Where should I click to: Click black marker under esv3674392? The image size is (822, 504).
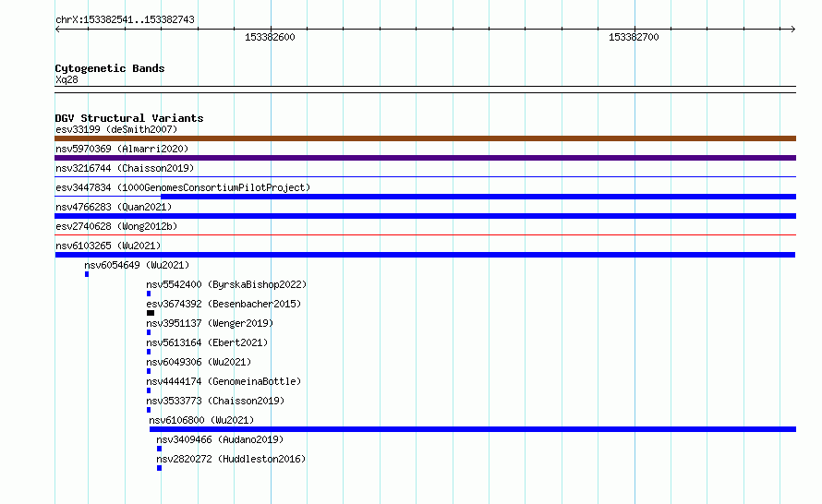151,313
